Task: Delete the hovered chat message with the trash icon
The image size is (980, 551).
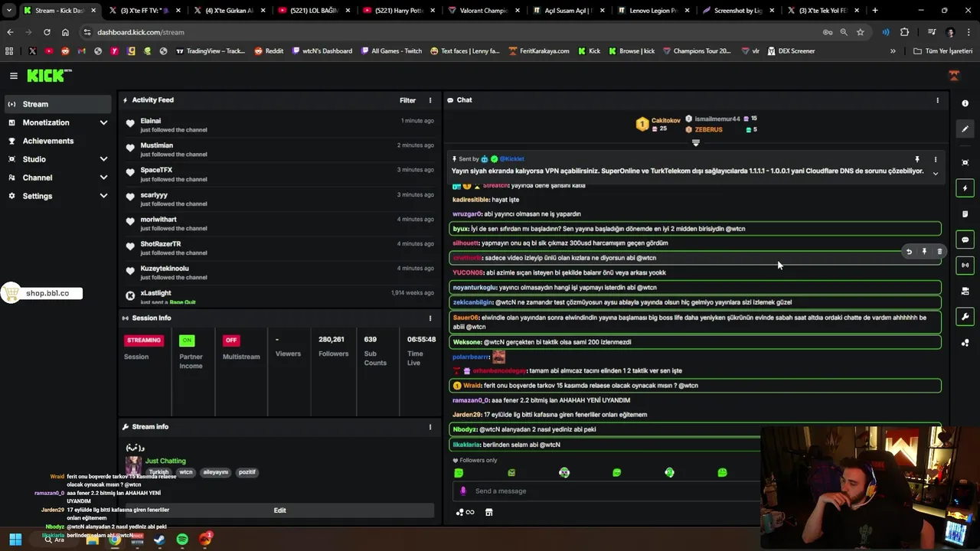Action: [x=939, y=251]
